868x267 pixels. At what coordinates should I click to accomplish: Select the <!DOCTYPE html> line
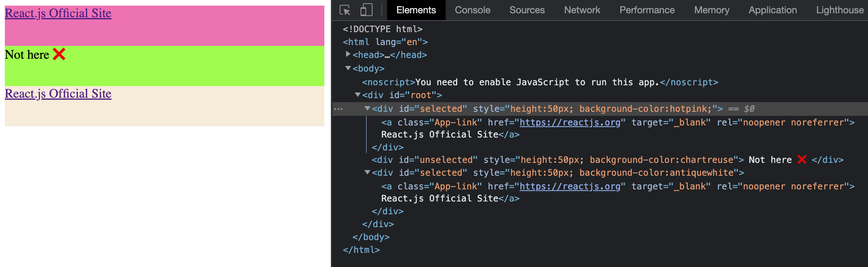[x=383, y=29]
